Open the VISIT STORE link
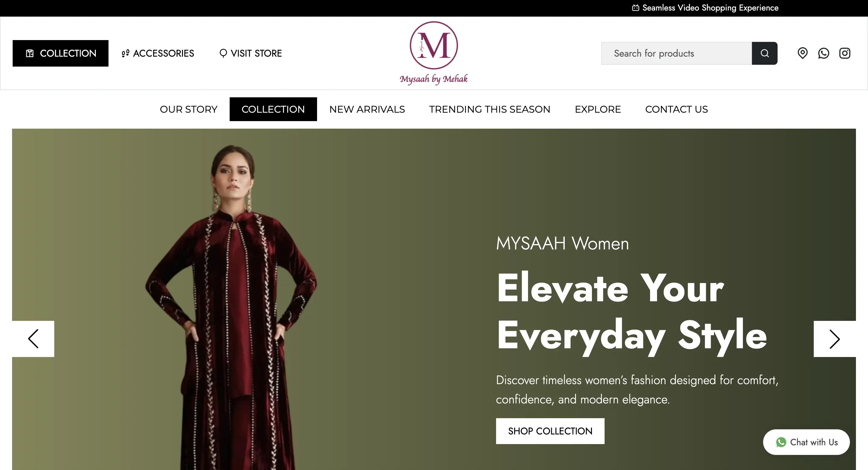The height and width of the screenshot is (470, 868). [250, 53]
